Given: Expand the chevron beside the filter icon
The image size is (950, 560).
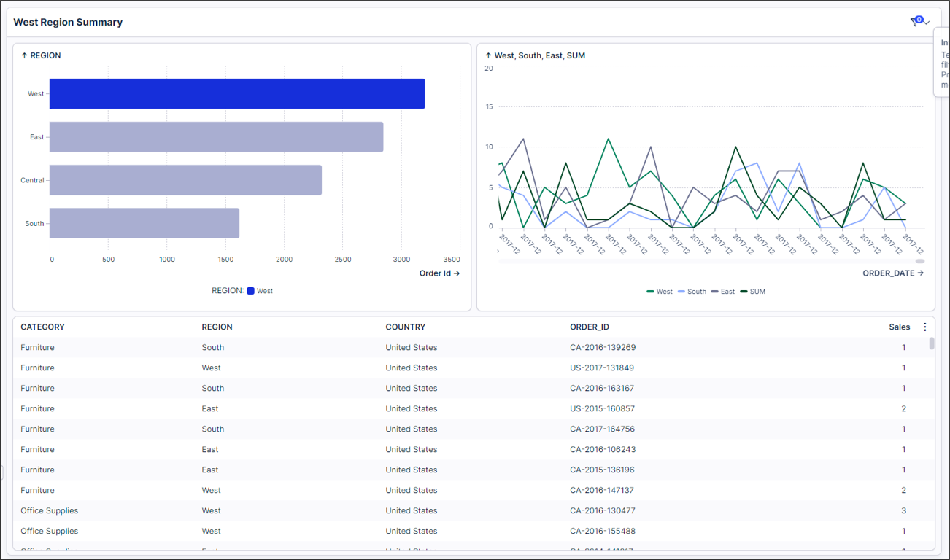Looking at the screenshot, I should coord(927,23).
